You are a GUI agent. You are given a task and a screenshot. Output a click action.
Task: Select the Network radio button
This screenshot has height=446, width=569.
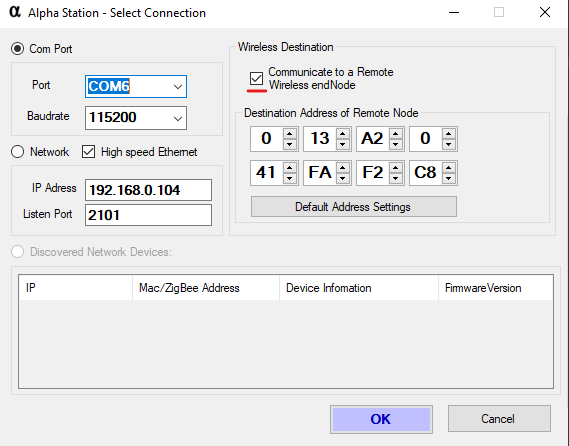tap(17, 152)
